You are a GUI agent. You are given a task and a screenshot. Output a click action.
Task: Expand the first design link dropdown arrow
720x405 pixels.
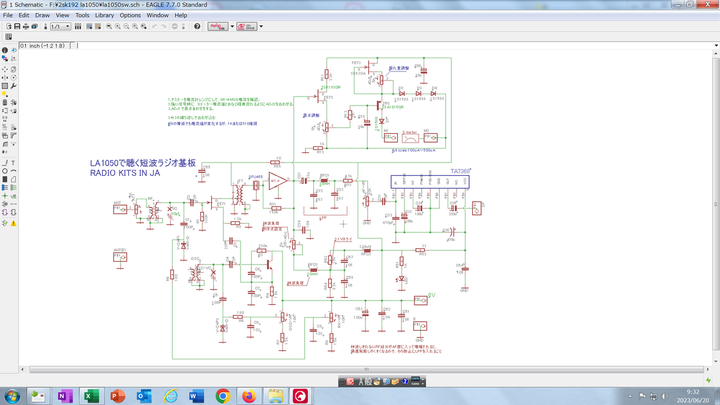click(x=232, y=27)
